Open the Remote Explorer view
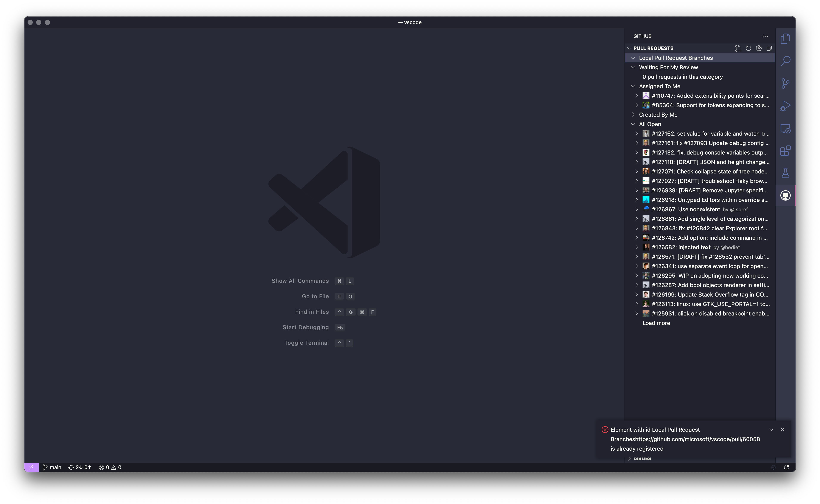 coord(786,128)
